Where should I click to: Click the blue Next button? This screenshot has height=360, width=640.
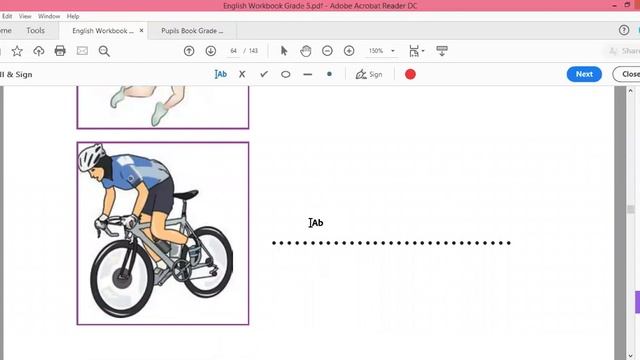click(x=584, y=74)
